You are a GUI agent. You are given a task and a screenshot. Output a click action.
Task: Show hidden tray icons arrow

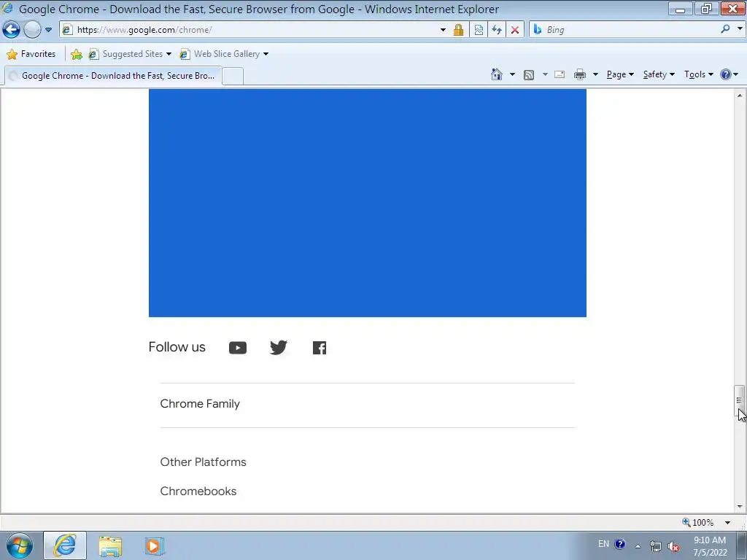coord(638,546)
